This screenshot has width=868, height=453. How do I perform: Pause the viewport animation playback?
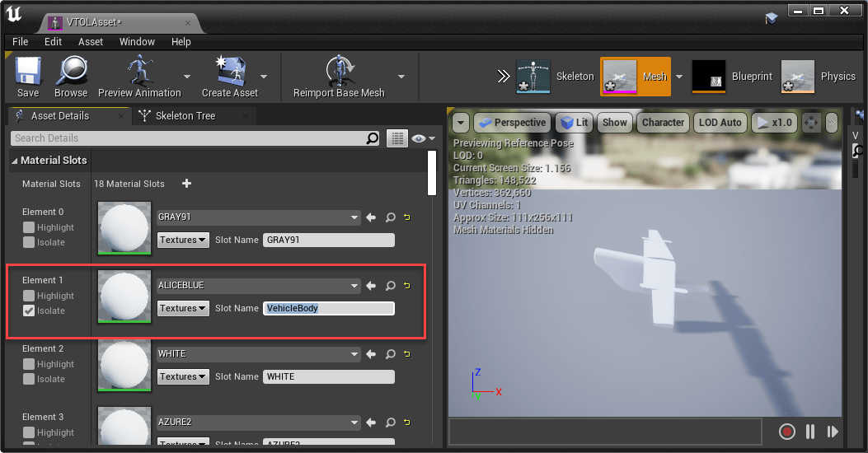tap(810, 432)
